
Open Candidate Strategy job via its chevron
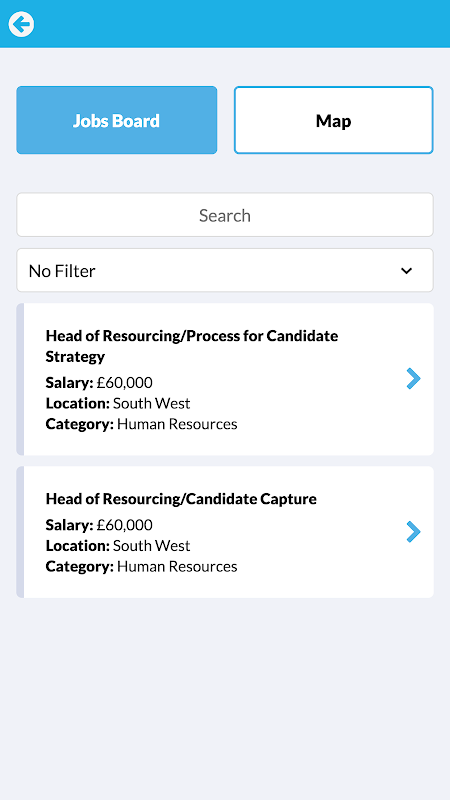413,379
